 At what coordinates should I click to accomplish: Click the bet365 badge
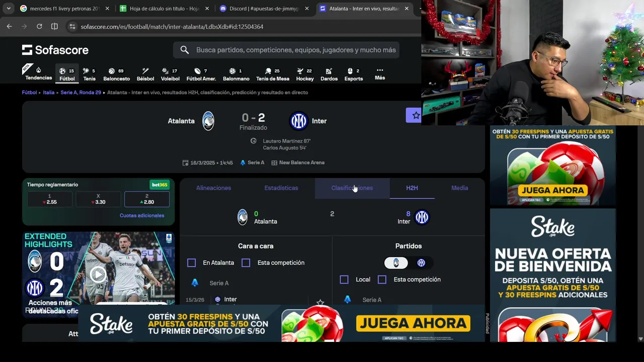click(159, 185)
